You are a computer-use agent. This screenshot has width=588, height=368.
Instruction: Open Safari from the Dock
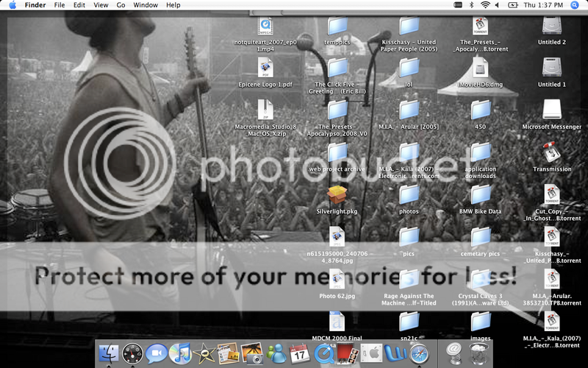click(x=419, y=353)
